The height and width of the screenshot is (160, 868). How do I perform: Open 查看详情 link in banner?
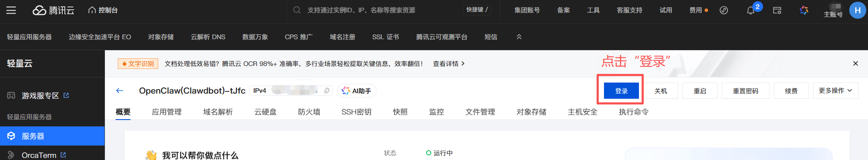[449, 64]
